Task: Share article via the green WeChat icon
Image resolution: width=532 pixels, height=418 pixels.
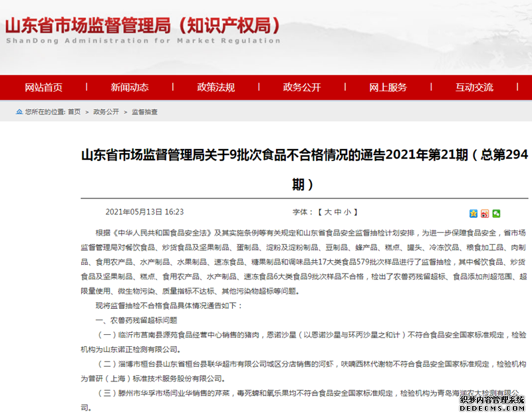Action: 496,213
